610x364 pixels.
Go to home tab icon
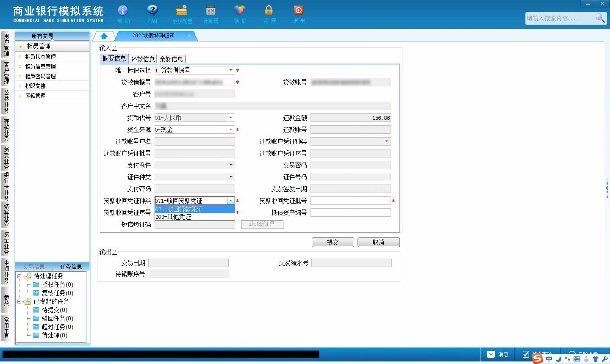pyautogui.click(x=104, y=36)
